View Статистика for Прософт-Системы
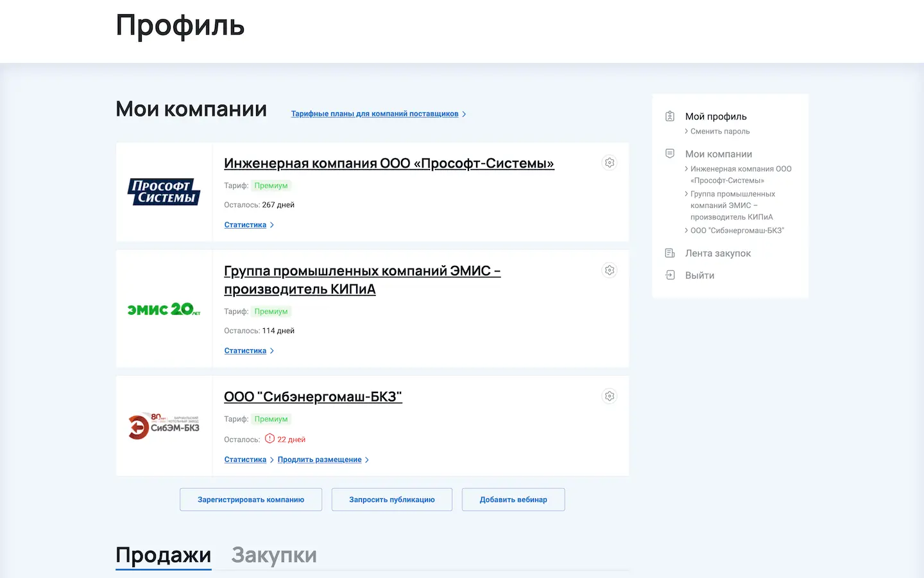The image size is (924, 578). coord(245,225)
